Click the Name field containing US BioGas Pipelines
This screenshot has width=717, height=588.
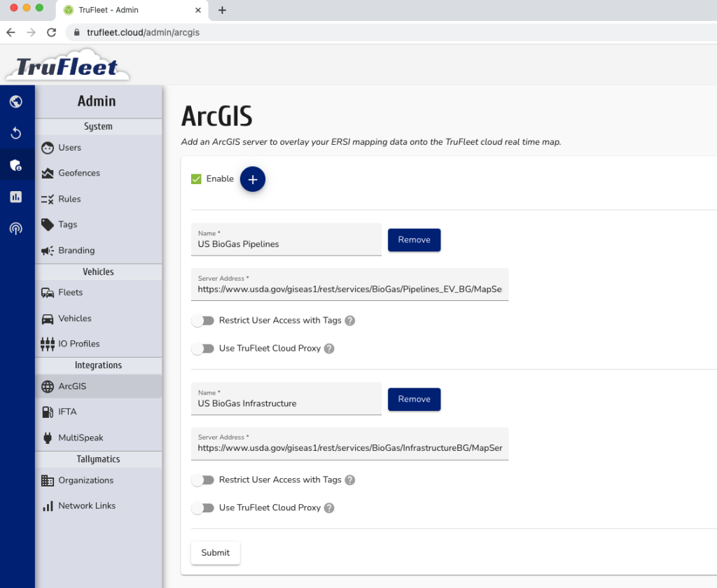coord(286,239)
